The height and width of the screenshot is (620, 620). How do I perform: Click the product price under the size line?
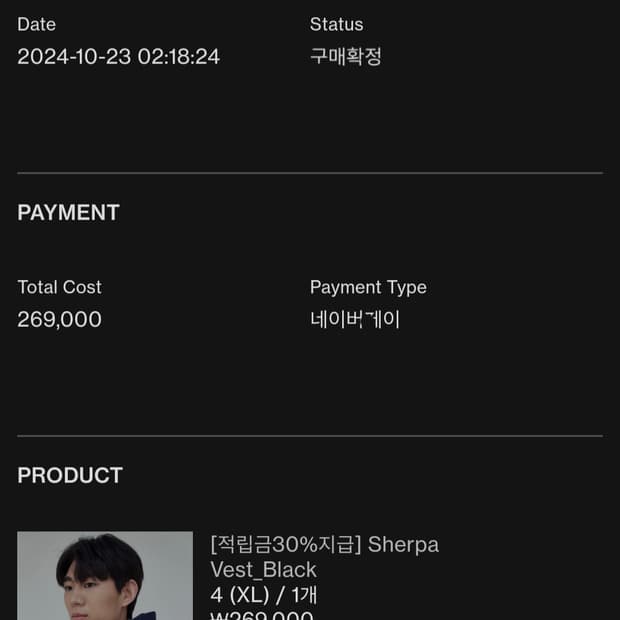pos(262,614)
